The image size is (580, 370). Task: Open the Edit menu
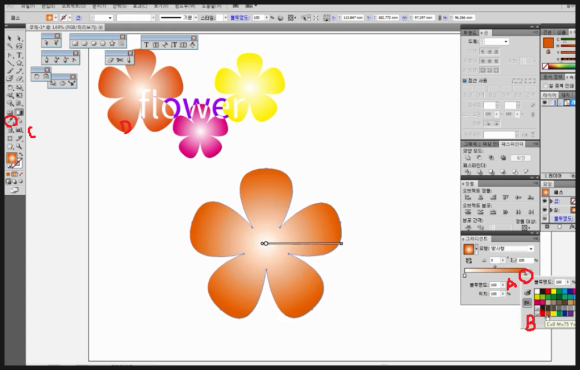pyautogui.click(x=48, y=6)
